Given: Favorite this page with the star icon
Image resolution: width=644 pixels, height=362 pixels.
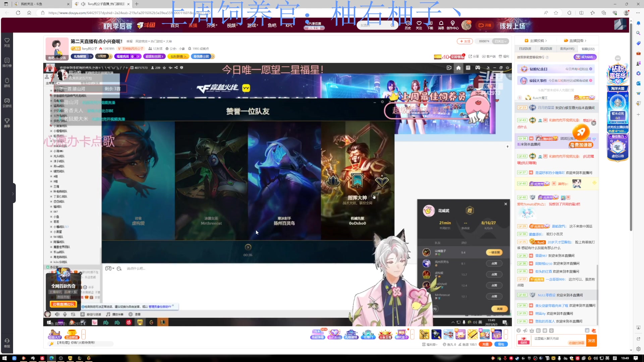Looking at the screenshot, I should [x=556, y=13].
